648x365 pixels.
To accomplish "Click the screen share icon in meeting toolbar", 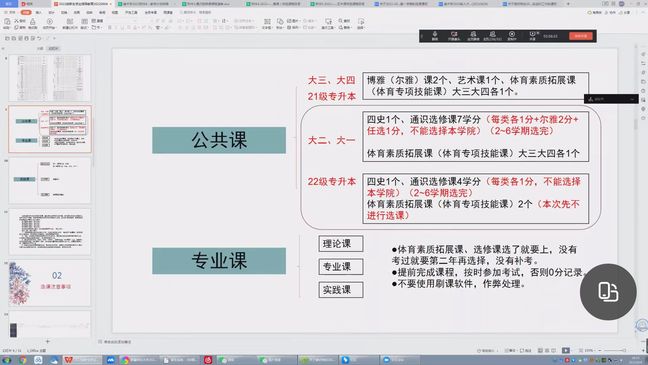I will (x=473, y=36).
